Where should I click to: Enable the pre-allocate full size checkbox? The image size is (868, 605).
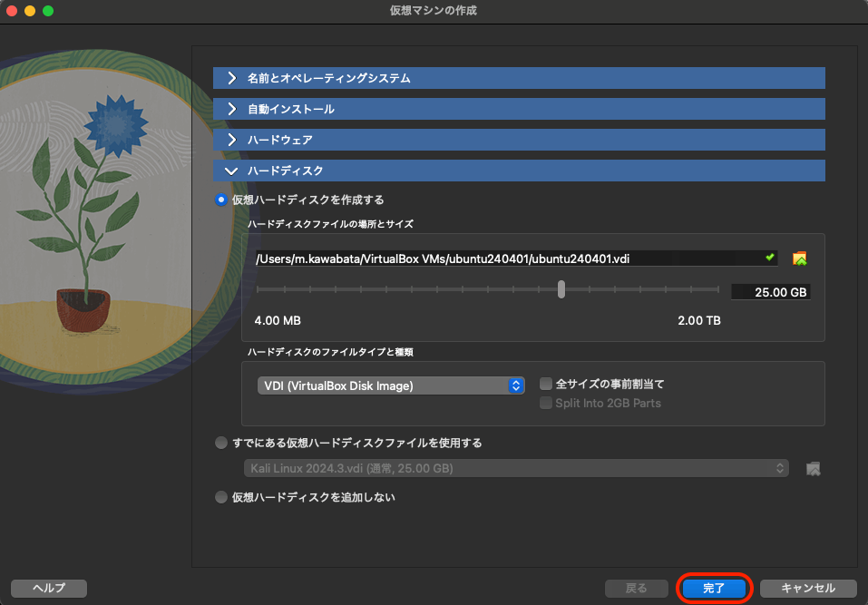point(546,384)
